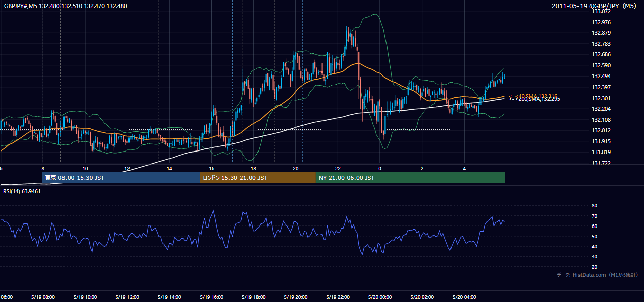The width and height of the screenshot is (644, 302).
Task: Select the 東京 08:00-15:30 JST session bar
Action: pos(121,178)
